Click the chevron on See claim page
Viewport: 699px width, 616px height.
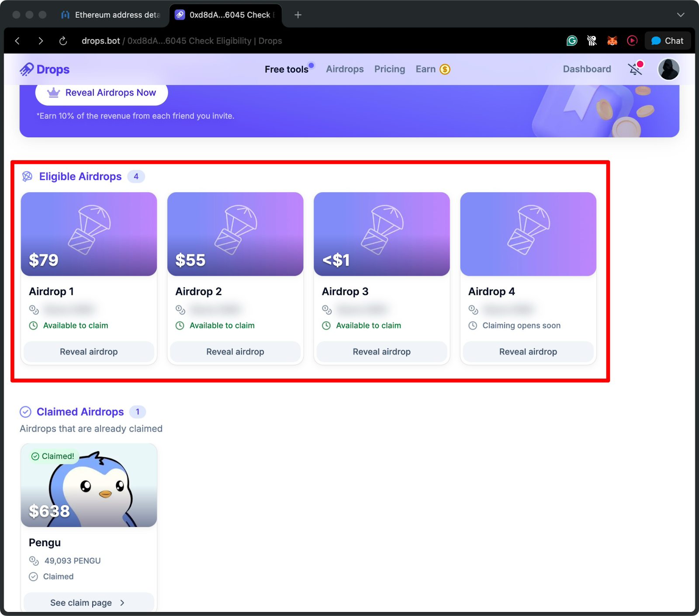(x=121, y=602)
